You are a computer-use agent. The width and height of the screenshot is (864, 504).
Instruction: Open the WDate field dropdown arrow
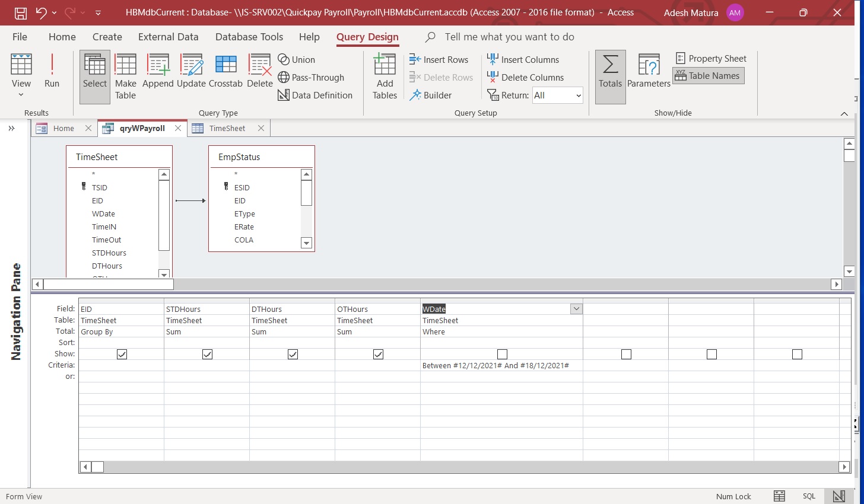click(576, 309)
